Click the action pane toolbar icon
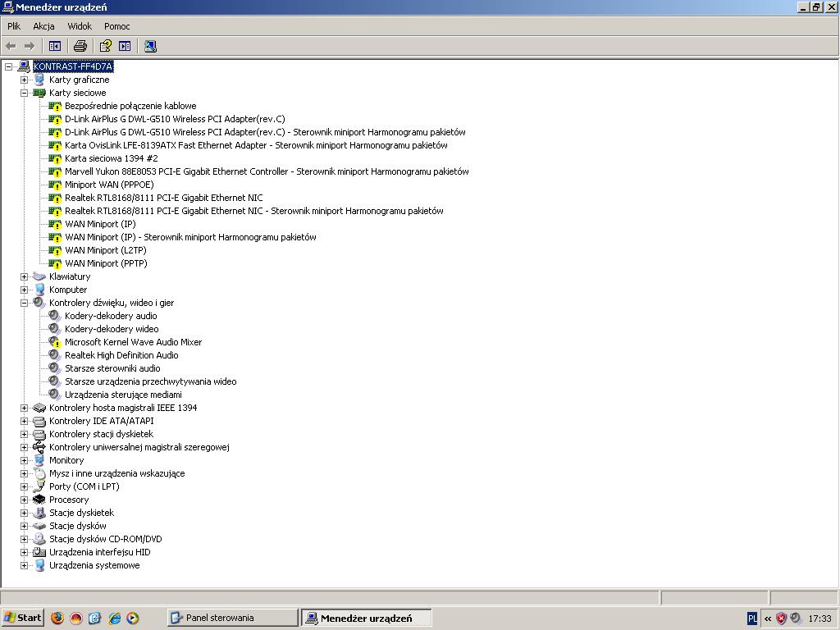The height and width of the screenshot is (630, 840). (x=125, y=46)
